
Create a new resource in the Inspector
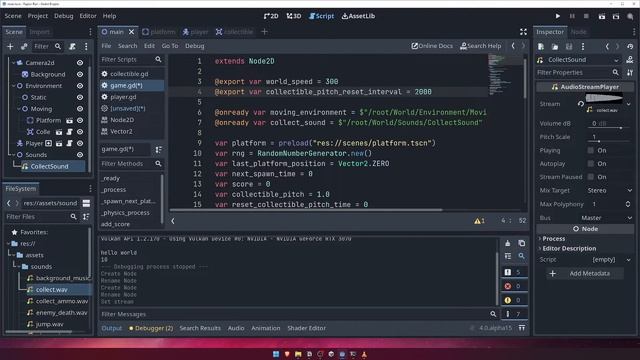tap(541, 47)
